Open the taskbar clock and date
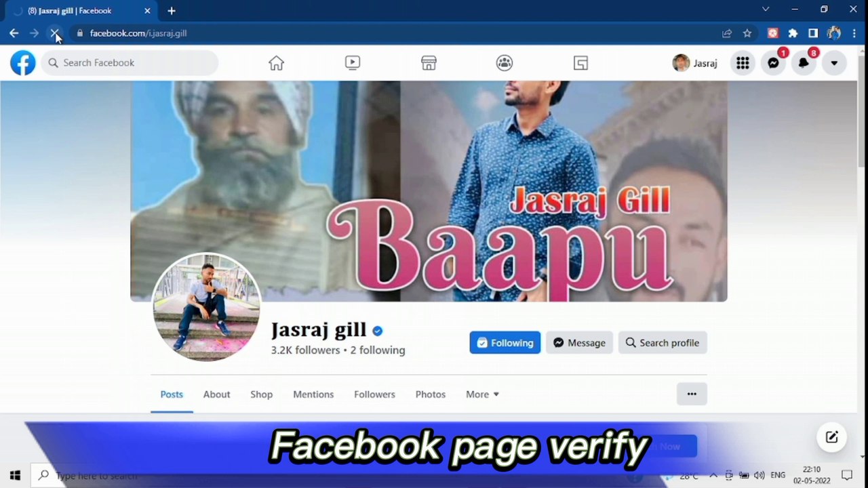This screenshot has height=488, width=868. [x=812, y=475]
